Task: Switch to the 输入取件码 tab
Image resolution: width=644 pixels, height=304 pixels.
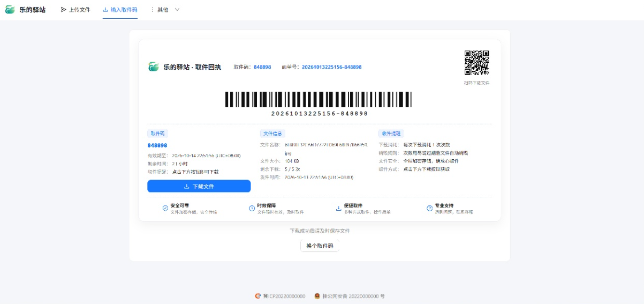Action: coord(120,10)
